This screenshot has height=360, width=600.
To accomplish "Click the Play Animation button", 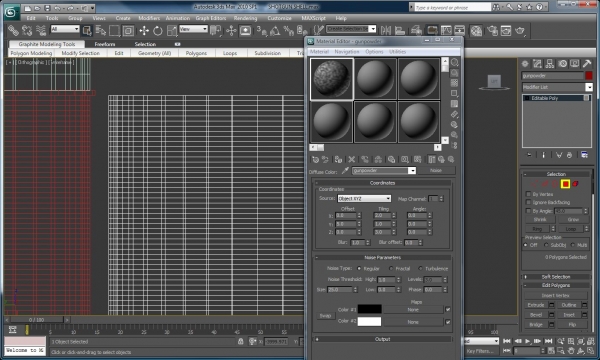I will [x=528, y=341].
